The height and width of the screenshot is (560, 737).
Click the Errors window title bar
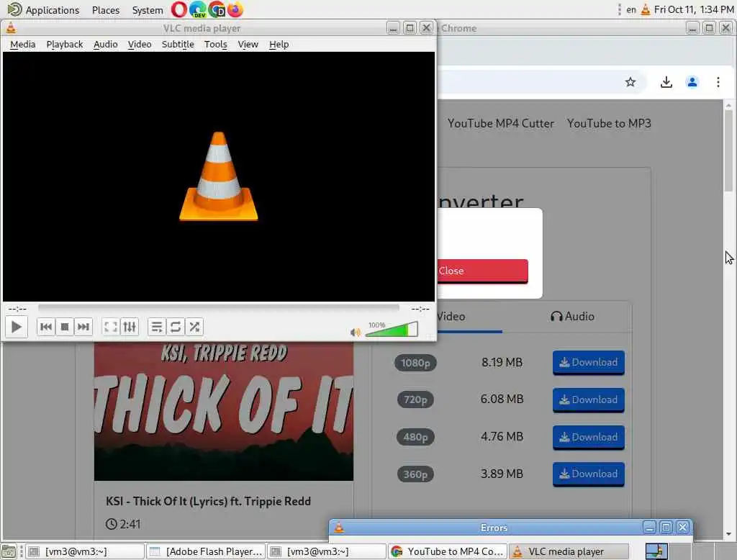pos(494,528)
